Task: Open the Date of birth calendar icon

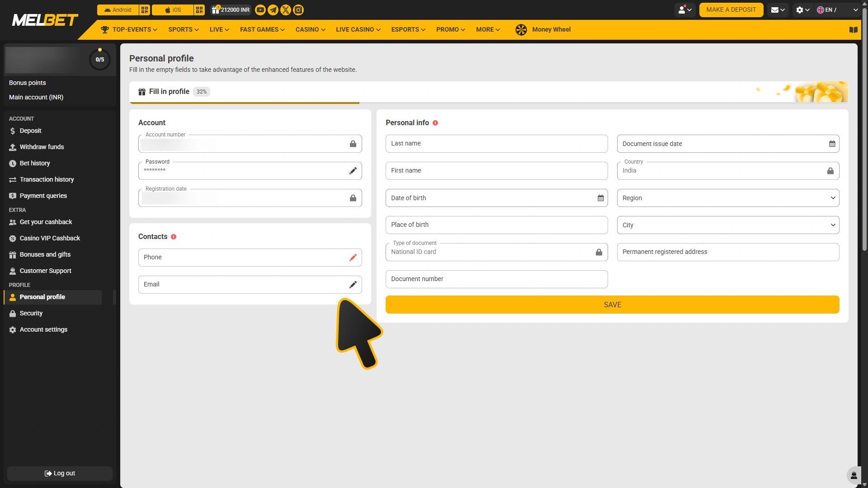Action: click(601, 198)
